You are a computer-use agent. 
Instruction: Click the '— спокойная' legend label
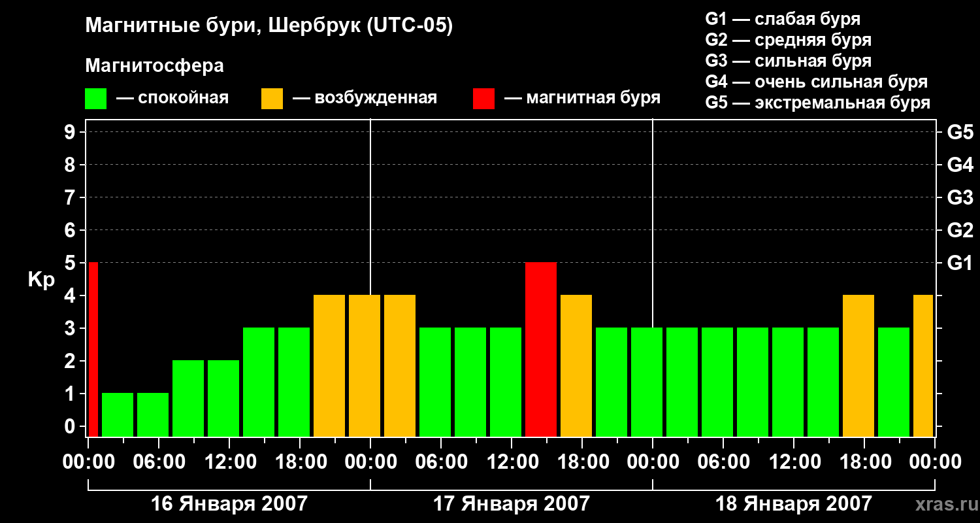(x=172, y=98)
